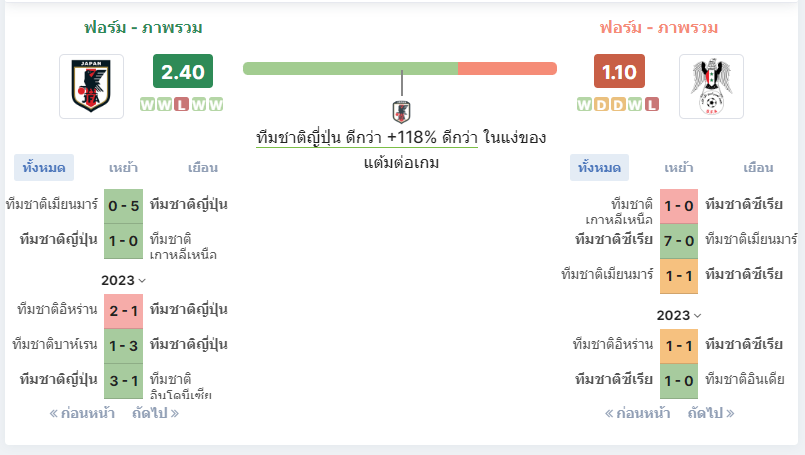Click the green portion of comparison bar
This screenshot has height=455, width=805.
350,68
